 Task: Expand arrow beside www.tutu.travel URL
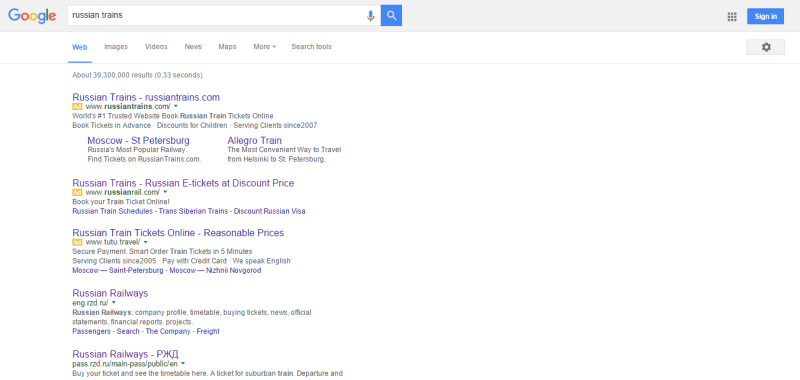pyautogui.click(x=145, y=242)
